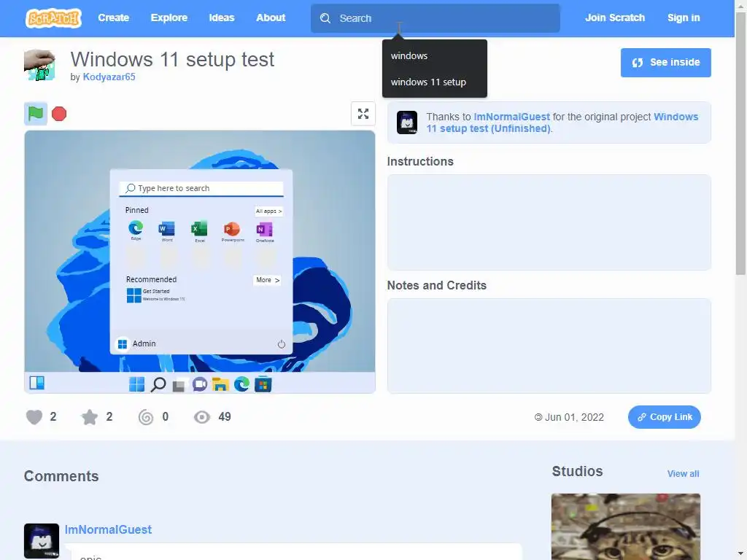Image resolution: width=747 pixels, height=560 pixels.
Task: Click the remix credit avatar
Action: 407,122
